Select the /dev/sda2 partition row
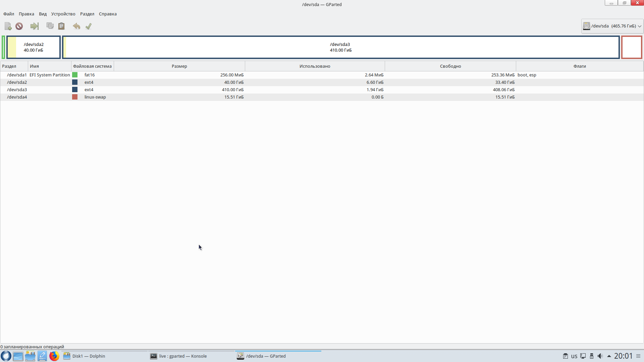The height and width of the screenshot is (362, 644). point(322,82)
